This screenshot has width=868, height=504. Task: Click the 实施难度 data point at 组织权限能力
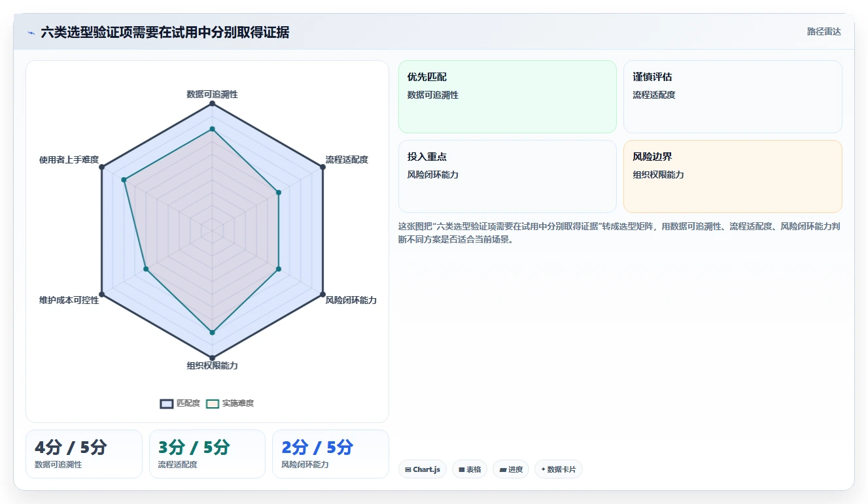pos(212,333)
